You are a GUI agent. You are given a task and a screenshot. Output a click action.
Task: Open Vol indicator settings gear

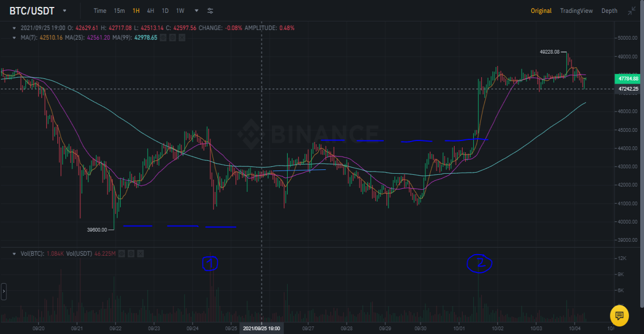(131, 254)
